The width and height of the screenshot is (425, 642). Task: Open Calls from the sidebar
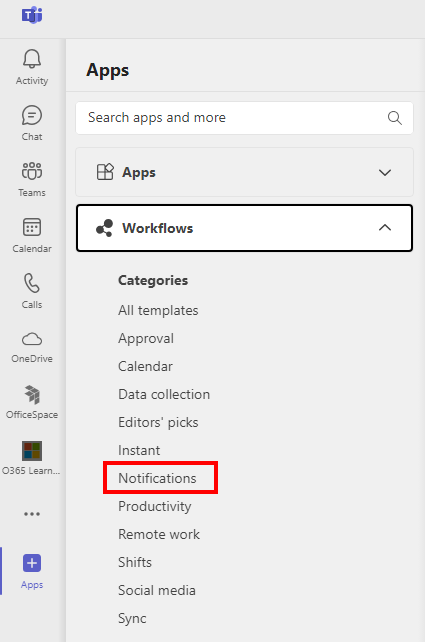(x=32, y=283)
